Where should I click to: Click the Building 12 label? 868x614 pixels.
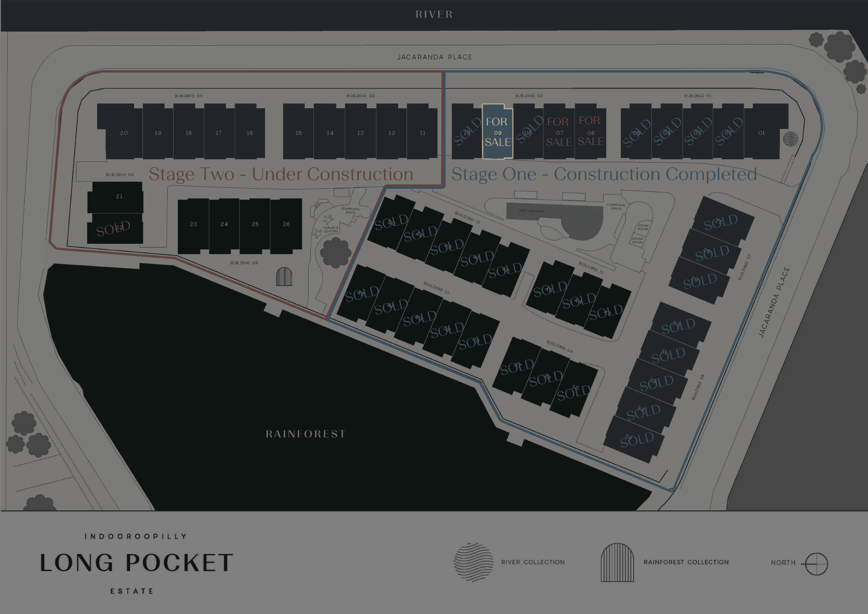click(x=467, y=218)
